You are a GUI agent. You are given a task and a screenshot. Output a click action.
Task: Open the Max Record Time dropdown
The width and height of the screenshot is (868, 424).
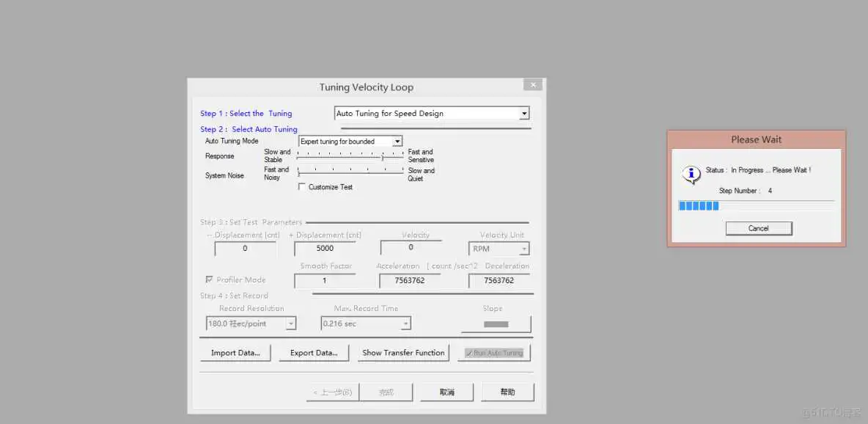(404, 323)
